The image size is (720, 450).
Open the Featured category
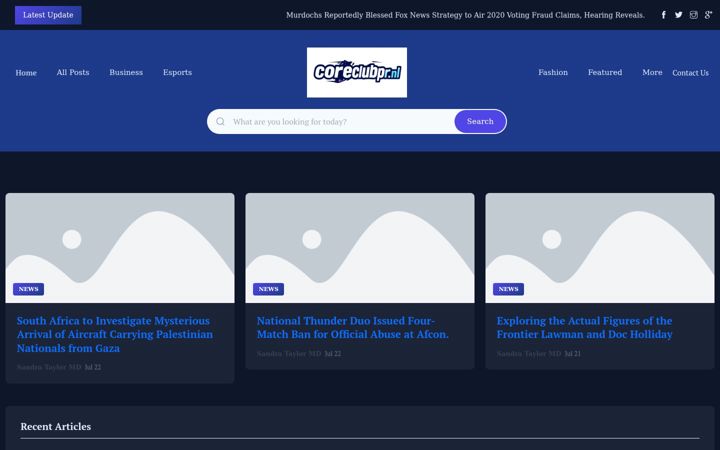[605, 73]
